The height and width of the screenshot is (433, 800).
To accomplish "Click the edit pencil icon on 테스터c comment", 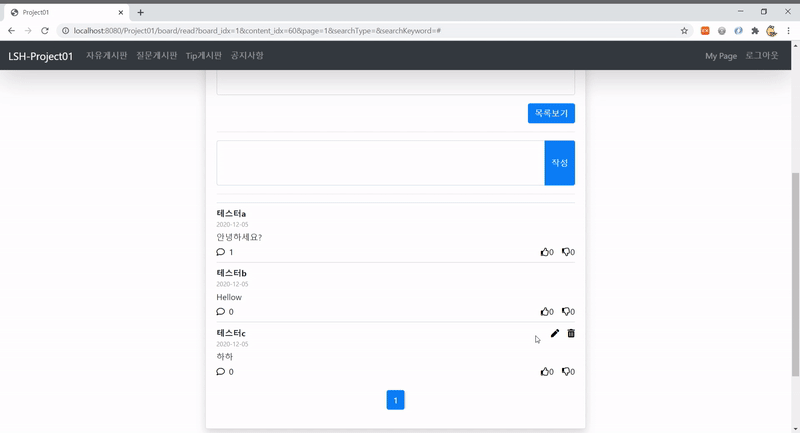I will tap(555, 333).
